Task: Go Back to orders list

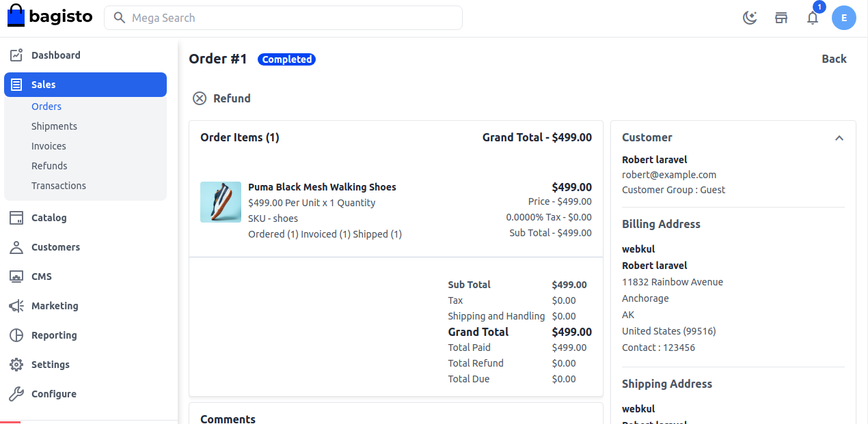Action: coord(834,59)
